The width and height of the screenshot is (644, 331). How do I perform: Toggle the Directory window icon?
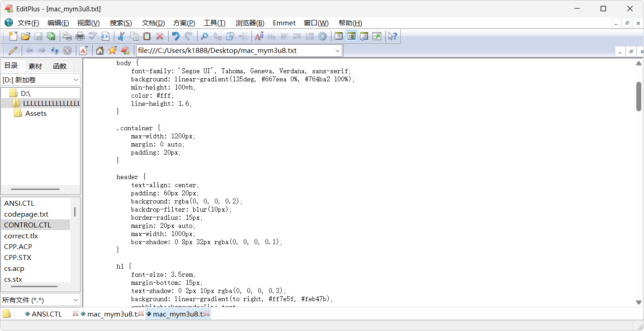coord(339,37)
